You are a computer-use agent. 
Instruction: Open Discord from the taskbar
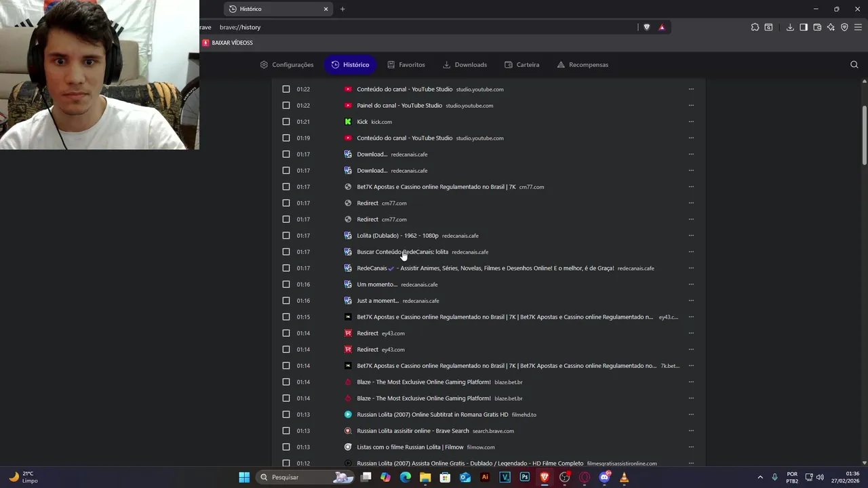604,477
